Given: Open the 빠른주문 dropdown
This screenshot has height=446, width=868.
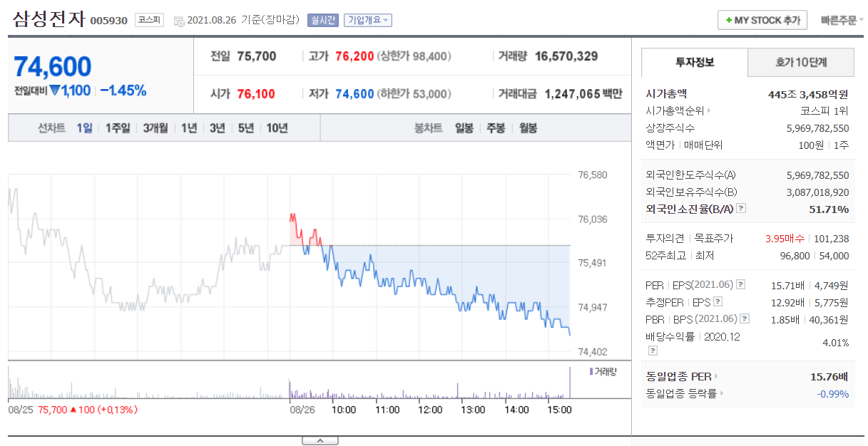Looking at the screenshot, I should (x=842, y=21).
